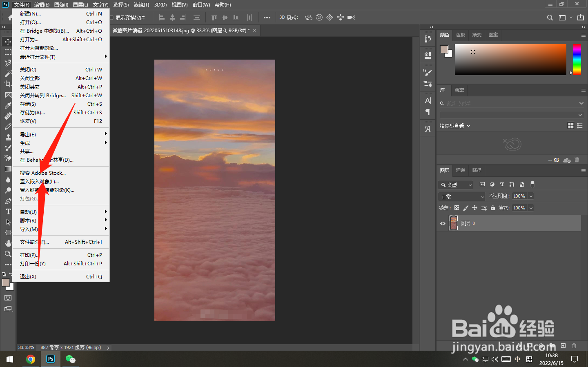Toggle lock position
This screenshot has width=588, height=367.
(474, 208)
